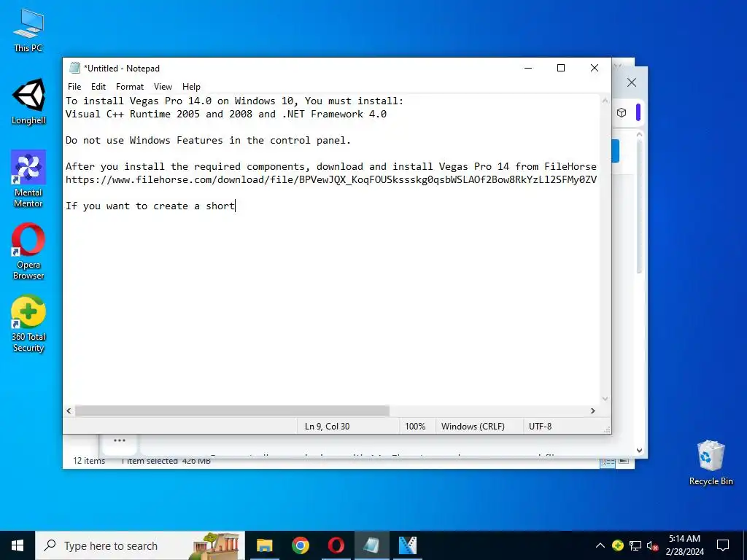Close the browser window behind Notepad
This screenshot has width=747, height=560.
tap(632, 82)
